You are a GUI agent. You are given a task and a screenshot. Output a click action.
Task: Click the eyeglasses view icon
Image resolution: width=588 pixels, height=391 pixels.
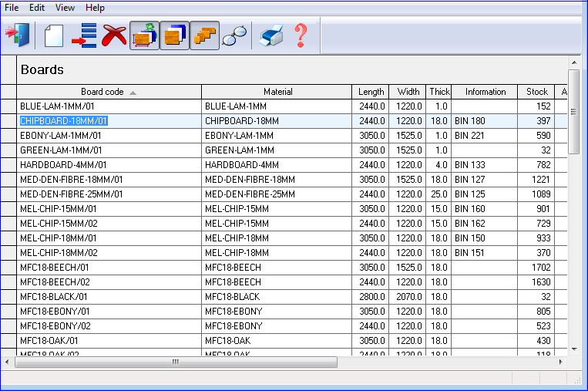click(235, 35)
